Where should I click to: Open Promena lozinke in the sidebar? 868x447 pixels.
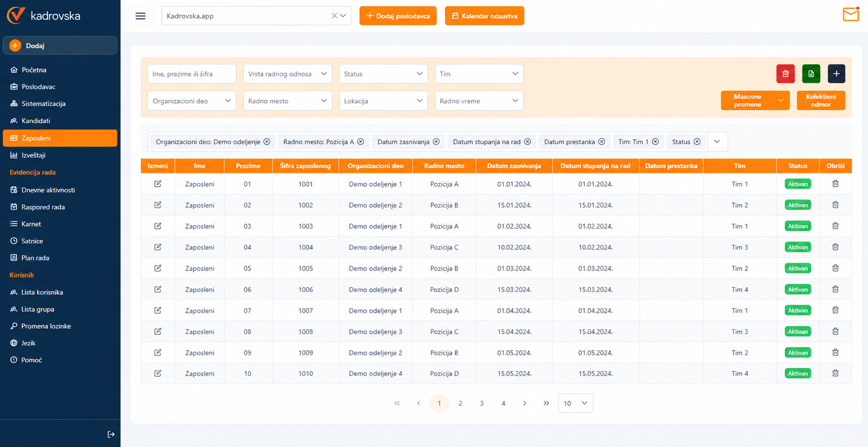coord(46,326)
